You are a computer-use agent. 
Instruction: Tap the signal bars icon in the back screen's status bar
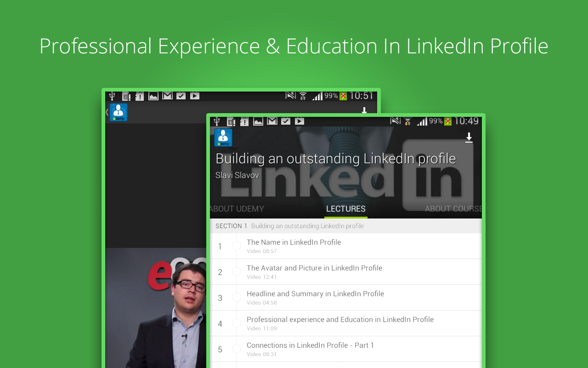tap(317, 96)
